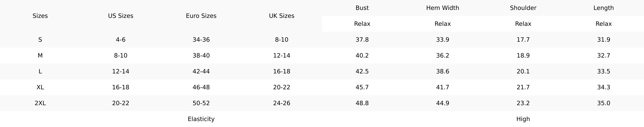Click the Elasticity label
This screenshot has height=127, width=644.
[201, 119]
